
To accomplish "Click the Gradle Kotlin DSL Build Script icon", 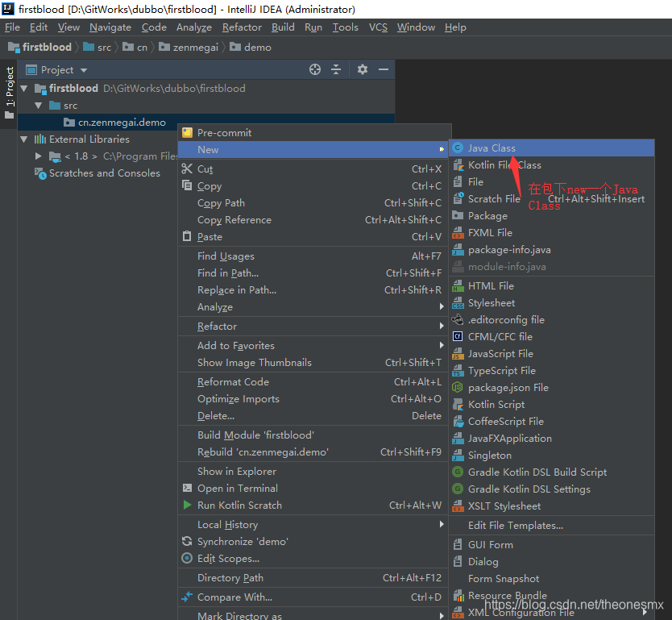I will click(458, 472).
